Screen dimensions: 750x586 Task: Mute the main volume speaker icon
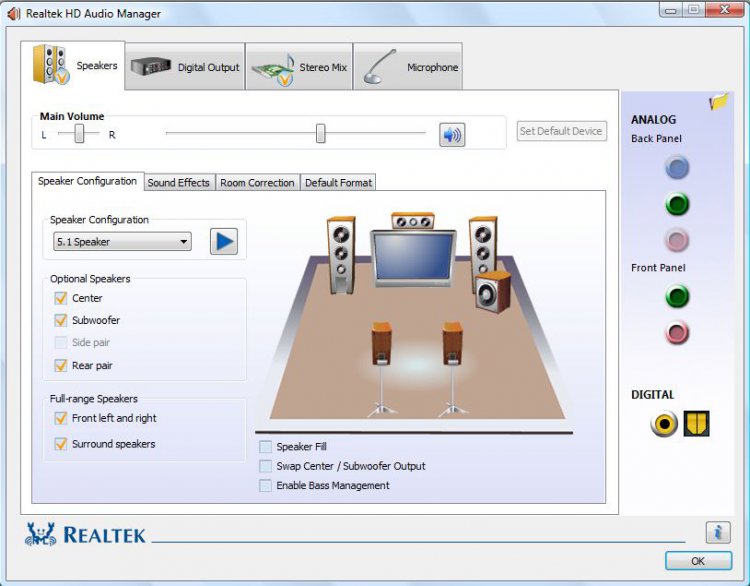pyautogui.click(x=452, y=134)
